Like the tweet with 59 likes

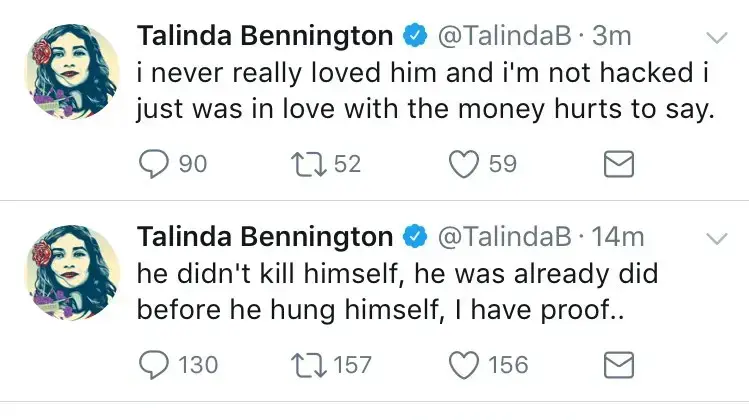click(464, 164)
